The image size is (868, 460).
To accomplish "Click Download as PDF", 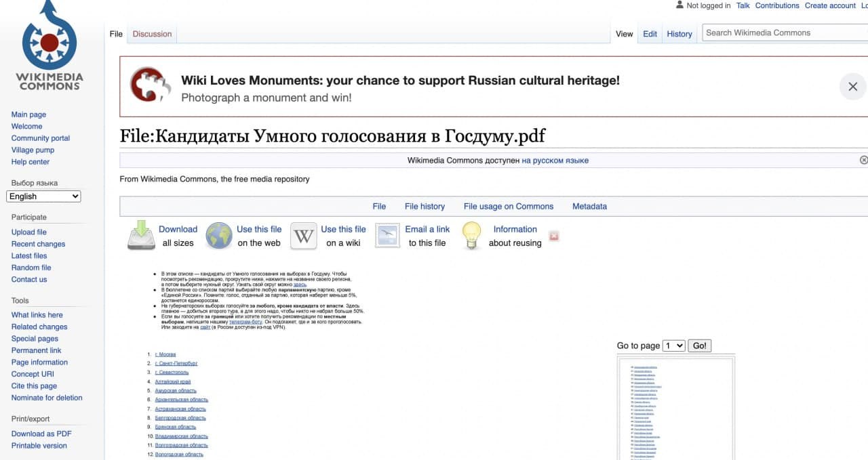I will [41, 434].
